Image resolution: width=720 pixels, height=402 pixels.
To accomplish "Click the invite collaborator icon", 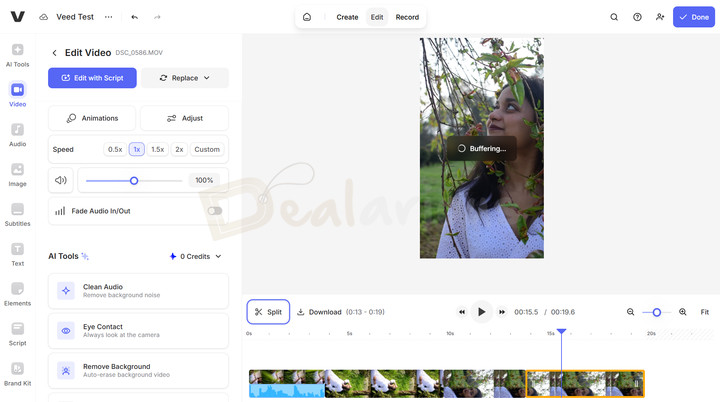I will tap(660, 17).
